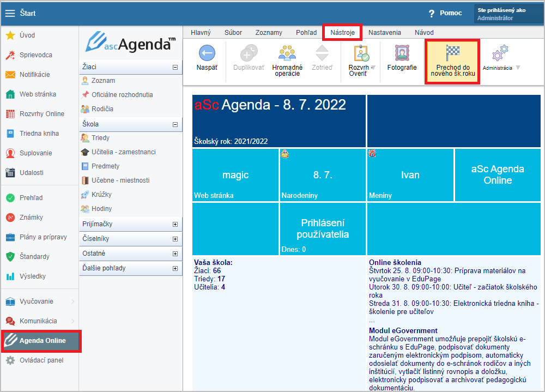The width and height of the screenshot is (545, 392).
Task: Switch to the Zoznamy tab
Action: 269,32
